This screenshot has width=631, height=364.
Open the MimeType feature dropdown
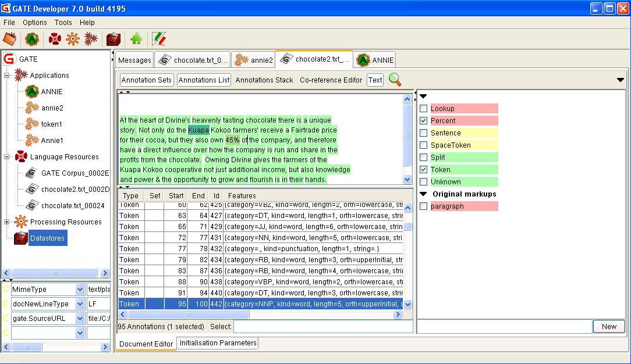coord(80,289)
